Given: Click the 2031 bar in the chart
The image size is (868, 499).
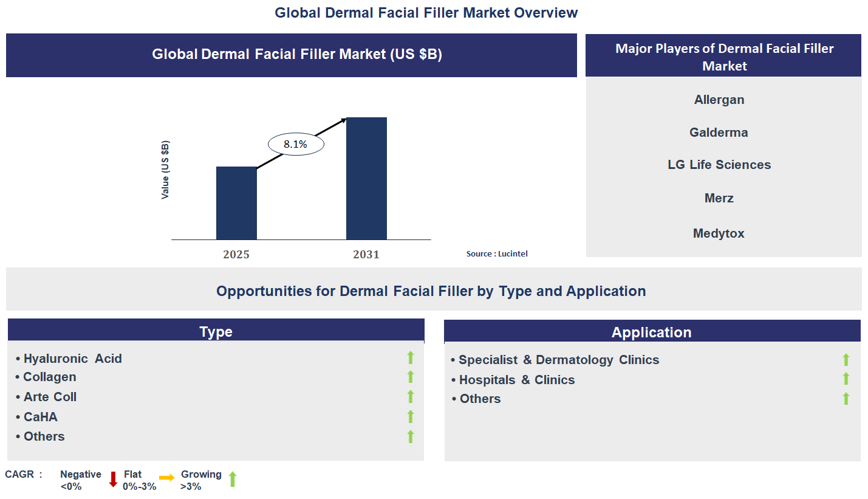Looking at the screenshot, I should [366, 179].
